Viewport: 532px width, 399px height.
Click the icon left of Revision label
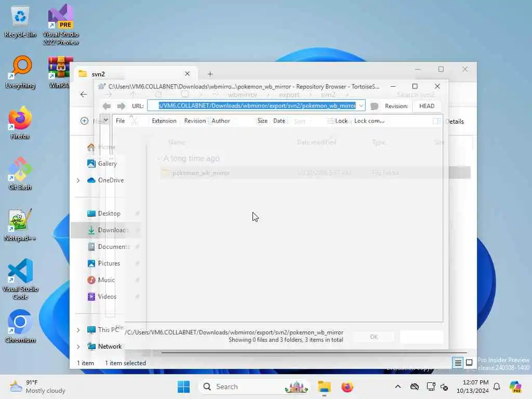coord(374,106)
